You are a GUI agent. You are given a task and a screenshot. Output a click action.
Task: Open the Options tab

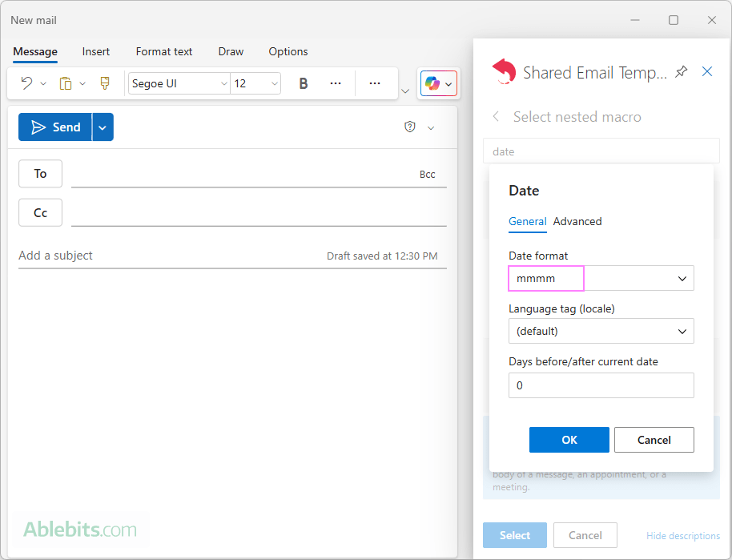[x=288, y=51]
